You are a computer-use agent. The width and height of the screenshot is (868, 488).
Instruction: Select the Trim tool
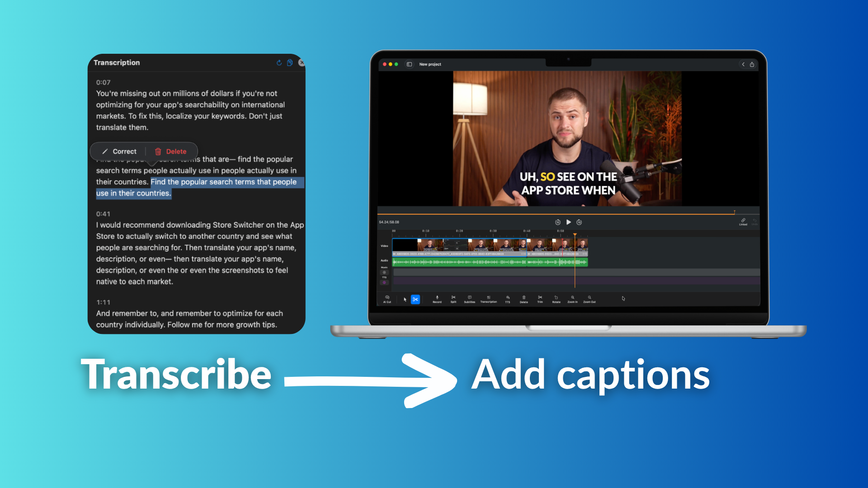(540, 299)
